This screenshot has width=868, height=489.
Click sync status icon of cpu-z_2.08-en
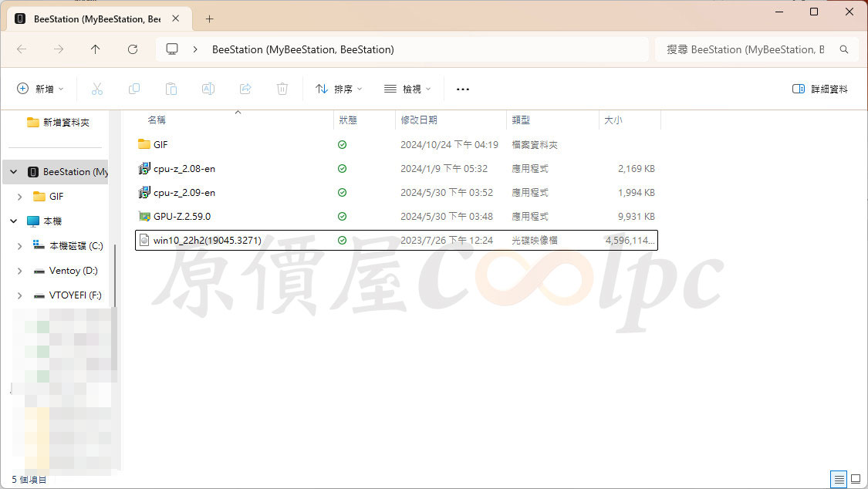pyautogui.click(x=342, y=168)
